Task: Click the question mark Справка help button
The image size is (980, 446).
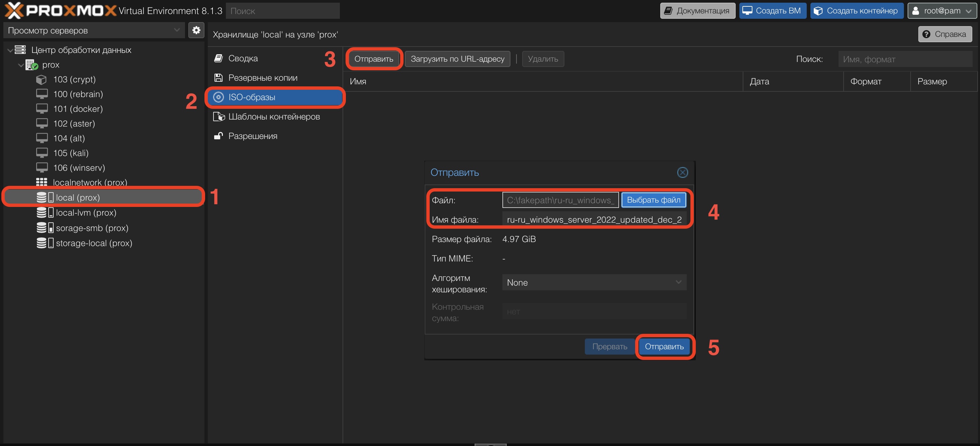Action: point(944,34)
